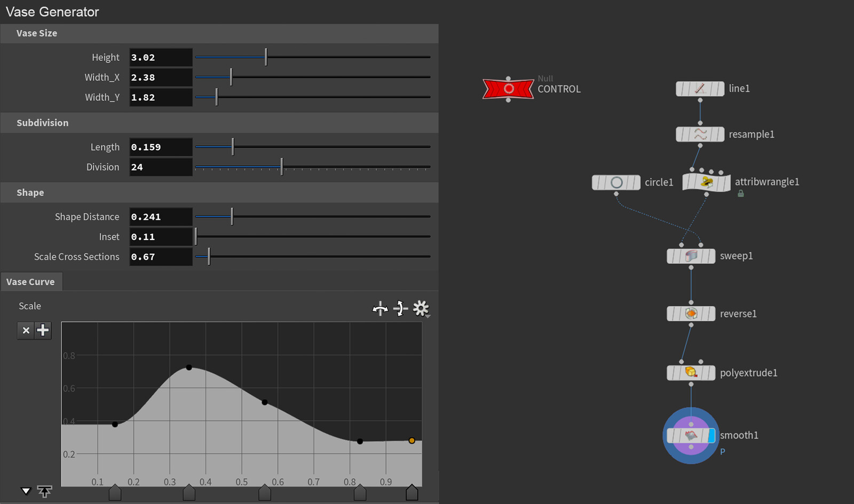Viewport: 854px width, 504px height.
Task: Select the reverse1 node icon
Action: 691,314
